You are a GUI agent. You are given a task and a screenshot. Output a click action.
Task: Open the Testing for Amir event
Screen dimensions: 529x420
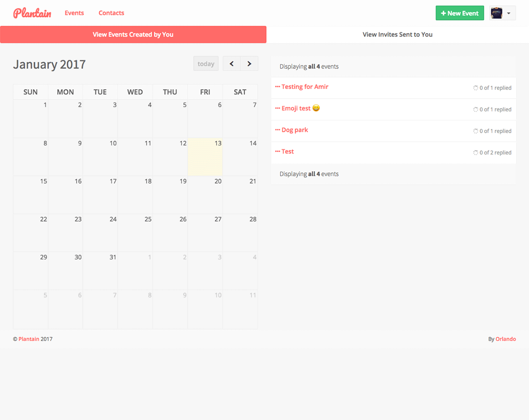(x=305, y=87)
